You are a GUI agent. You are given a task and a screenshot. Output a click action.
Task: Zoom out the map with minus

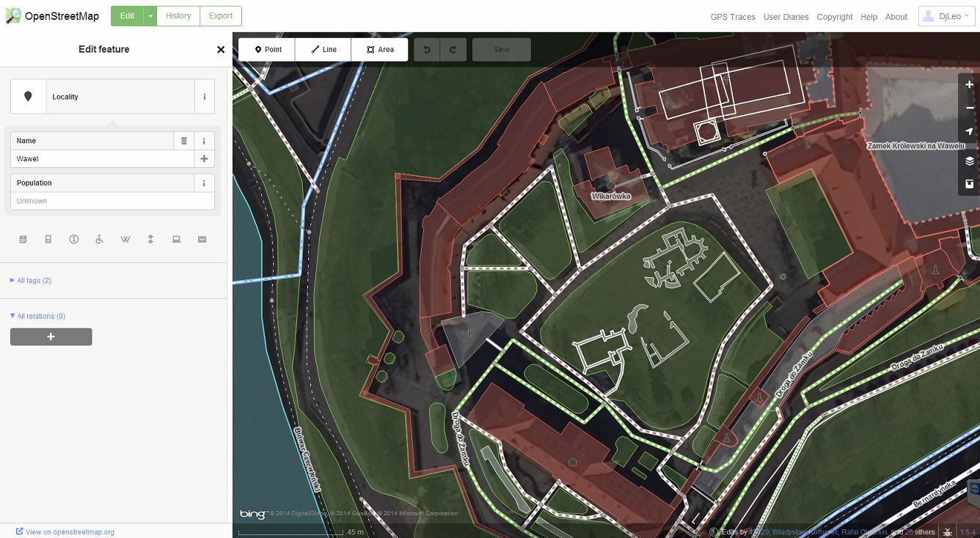click(970, 108)
